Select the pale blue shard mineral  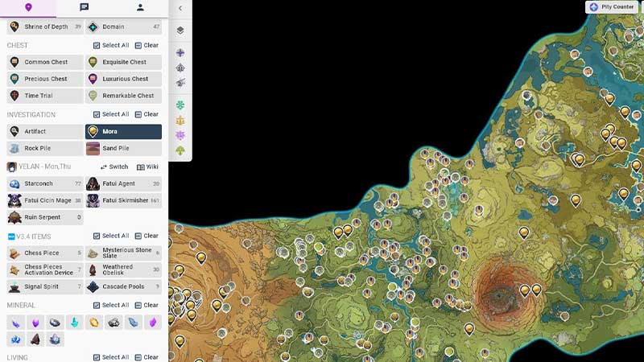coord(133,323)
